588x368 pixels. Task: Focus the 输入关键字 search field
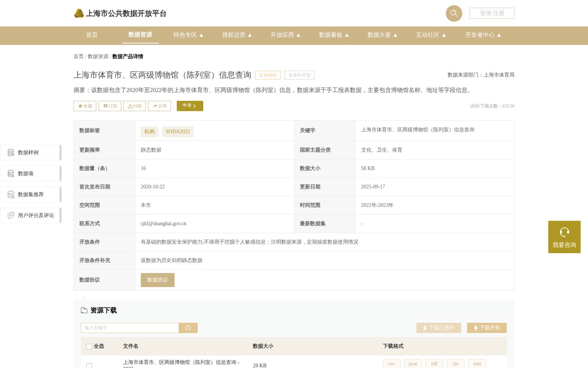click(130, 328)
